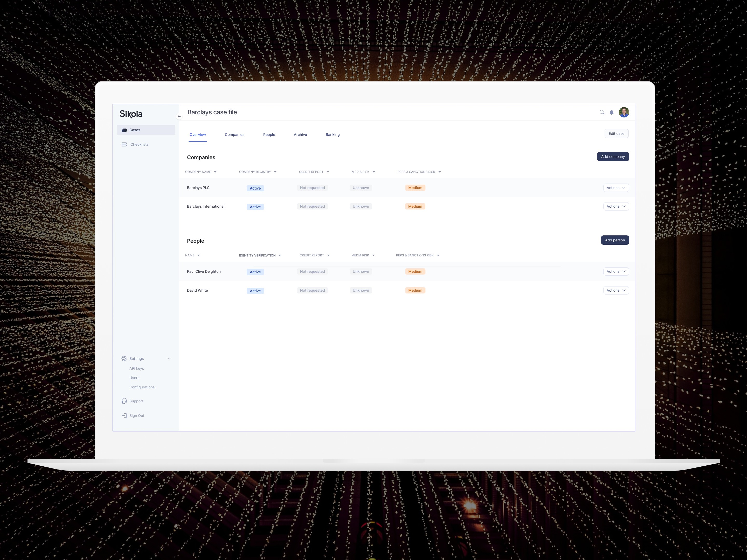Click the Sikoia logo
This screenshot has height=560, width=747.
[x=131, y=114]
